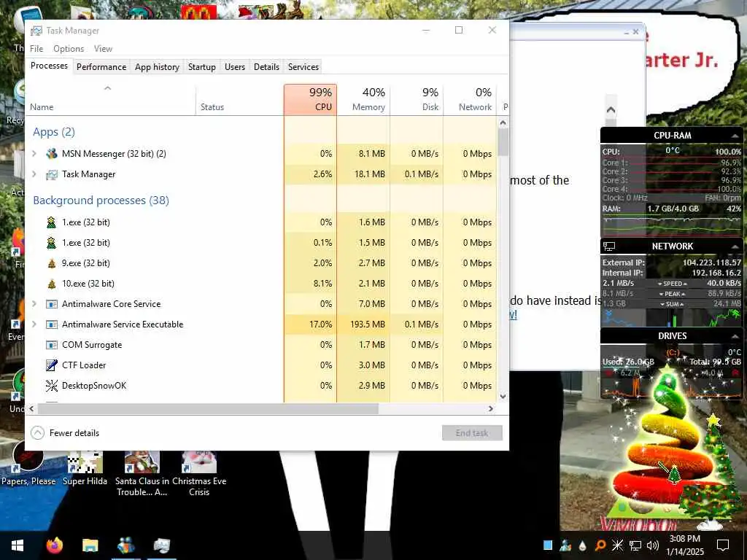This screenshot has width=747, height=560.
Task: Click the 17.0% CPU value
Action: pos(321,324)
